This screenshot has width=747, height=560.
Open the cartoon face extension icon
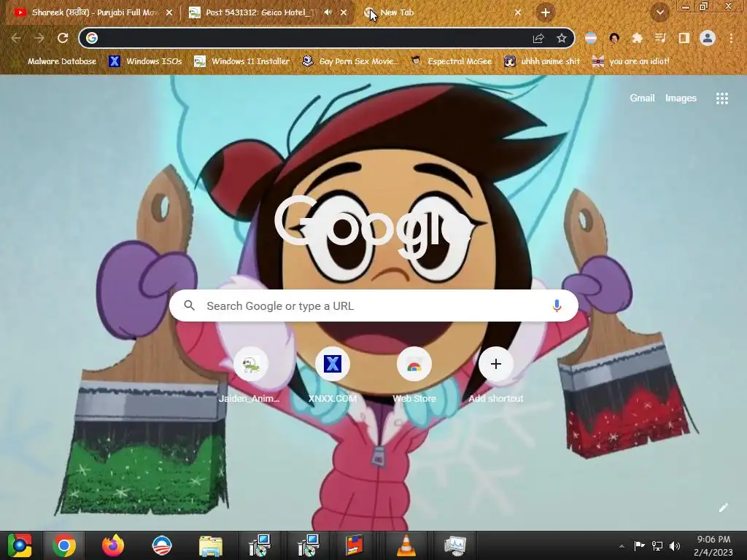click(614, 38)
